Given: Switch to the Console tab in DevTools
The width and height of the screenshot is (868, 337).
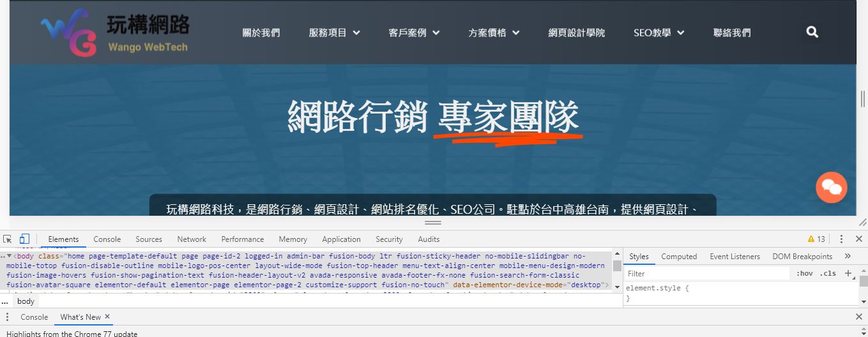Looking at the screenshot, I should 107,239.
